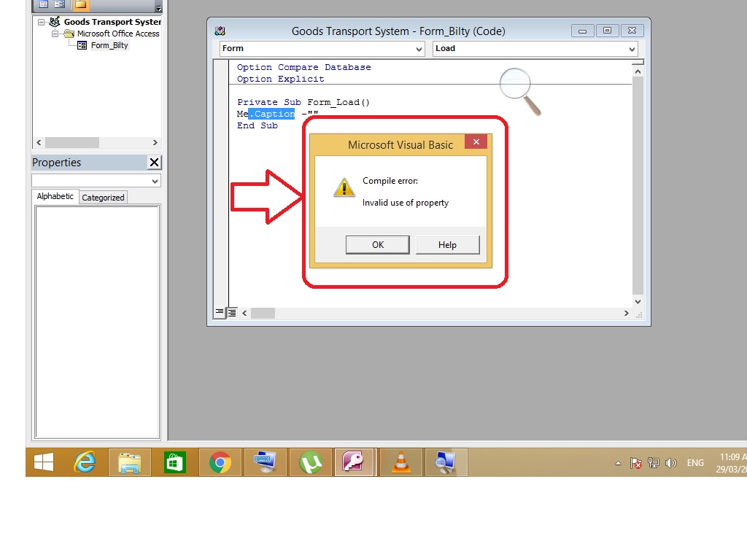Select Form_Bilty in the project tree
This screenshot has height=560, width=747.
(x=109, y=45)
